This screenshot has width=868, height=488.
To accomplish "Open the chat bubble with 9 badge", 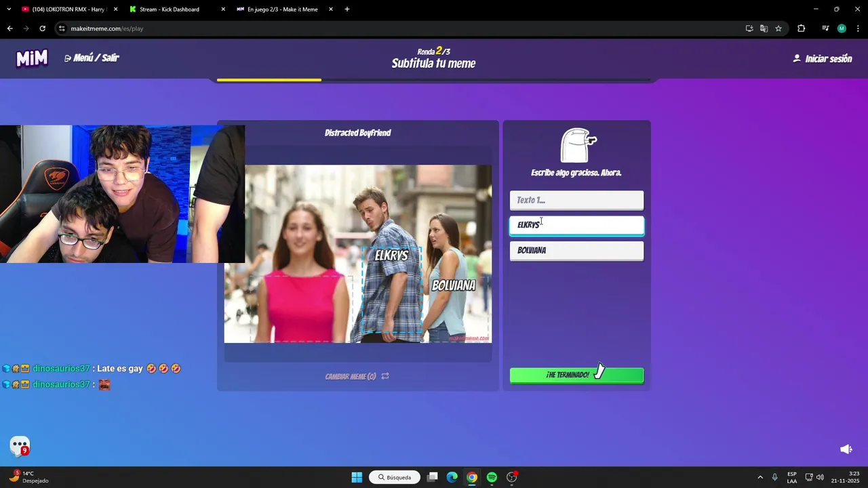I will tap(20, 446).
